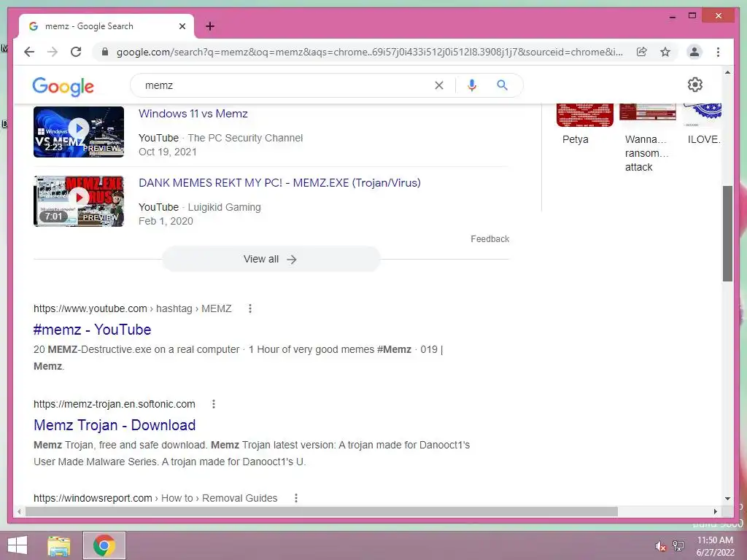Open options for windowsreport.com result
747x560 pixels.
(296, 498)
